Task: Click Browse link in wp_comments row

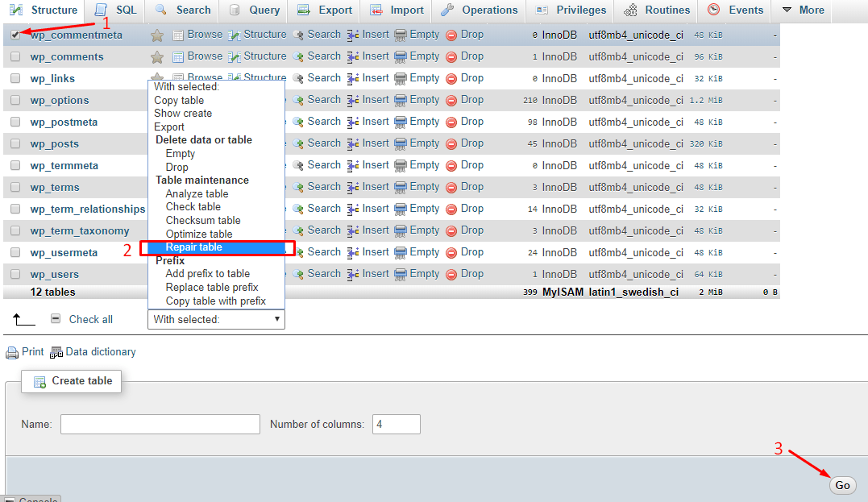Action: tap(205, 56)
